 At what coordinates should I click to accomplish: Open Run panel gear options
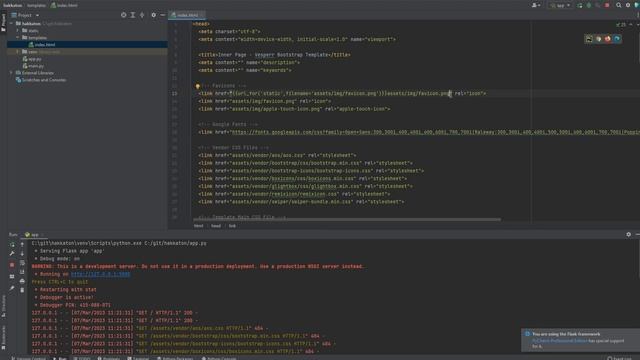[x=629, y=234]
